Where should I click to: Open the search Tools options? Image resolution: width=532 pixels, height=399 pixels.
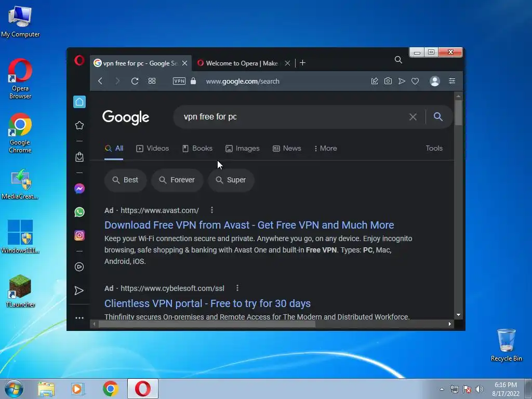434,148
